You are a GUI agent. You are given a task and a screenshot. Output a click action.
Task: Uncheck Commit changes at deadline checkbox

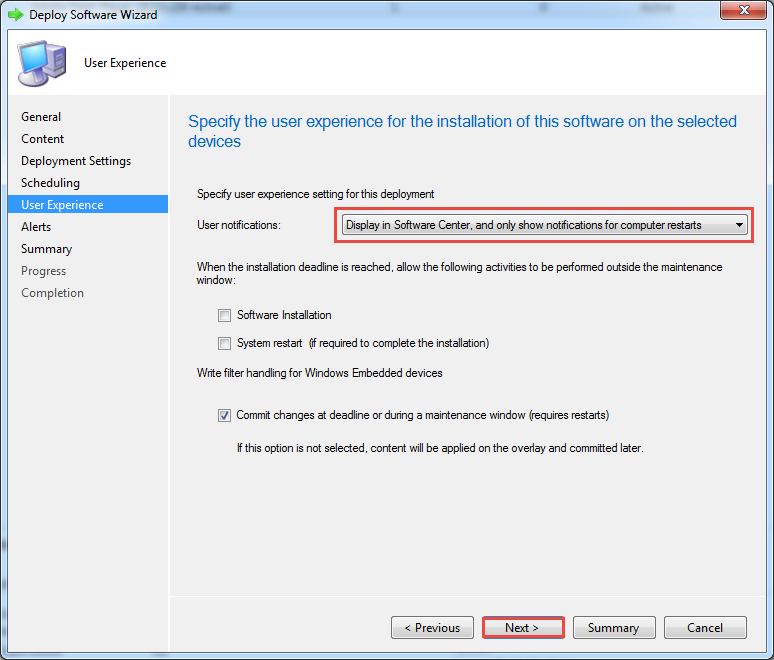click(224, 416)
